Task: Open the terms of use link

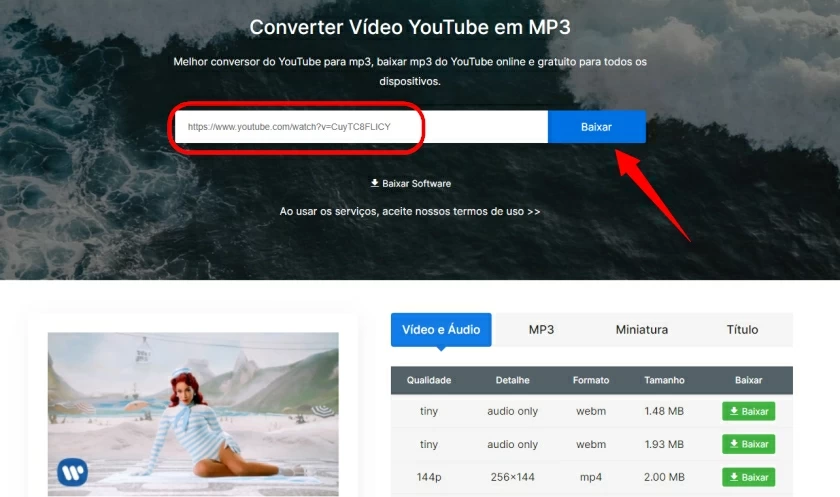Action: point(410,212)
